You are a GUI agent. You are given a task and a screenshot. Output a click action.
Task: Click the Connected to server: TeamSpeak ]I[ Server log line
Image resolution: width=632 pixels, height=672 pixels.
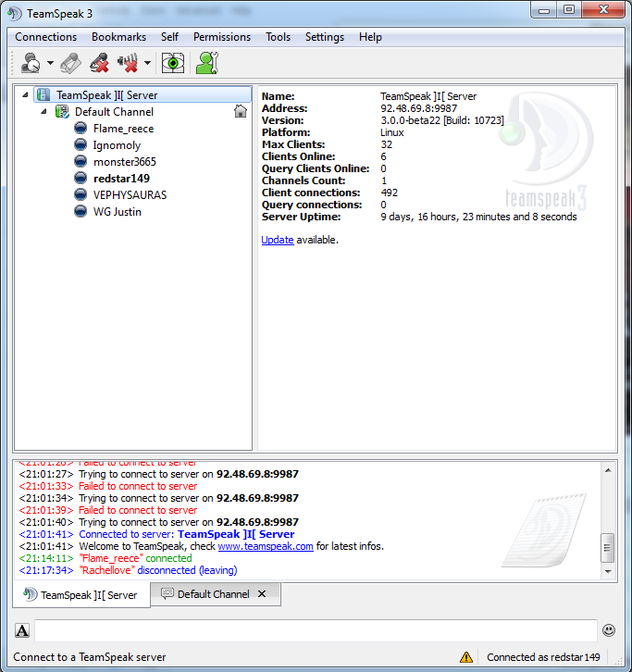click(156, 534)
